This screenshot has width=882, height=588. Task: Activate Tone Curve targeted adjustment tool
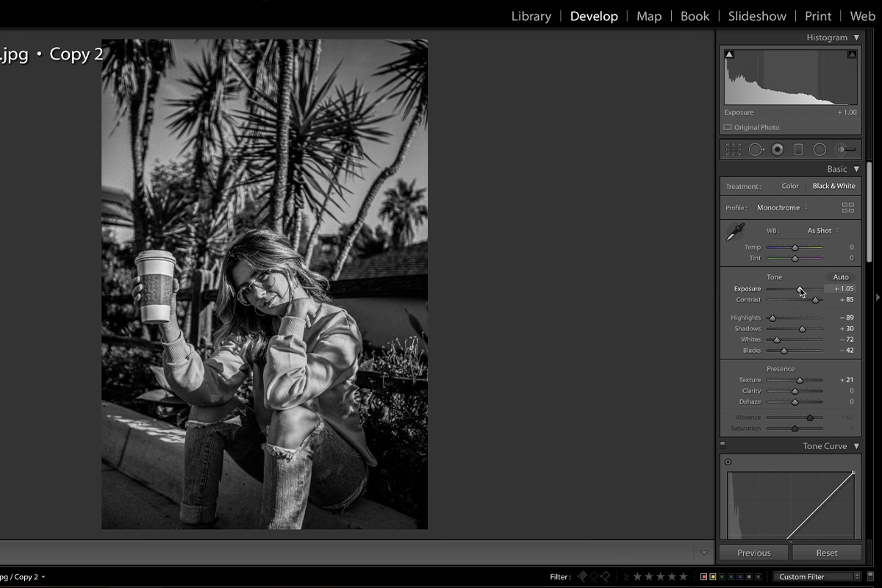click(728, 462)
